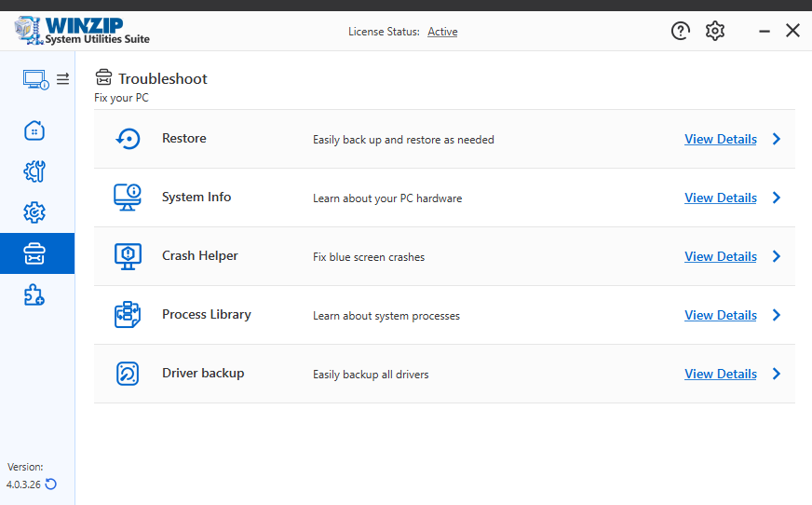
Task: Open View Details link for Crash Helper
Action: pos(721,256)
